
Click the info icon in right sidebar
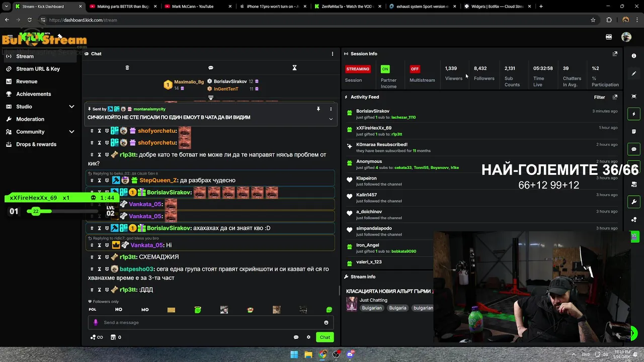[x=634, y=56]
